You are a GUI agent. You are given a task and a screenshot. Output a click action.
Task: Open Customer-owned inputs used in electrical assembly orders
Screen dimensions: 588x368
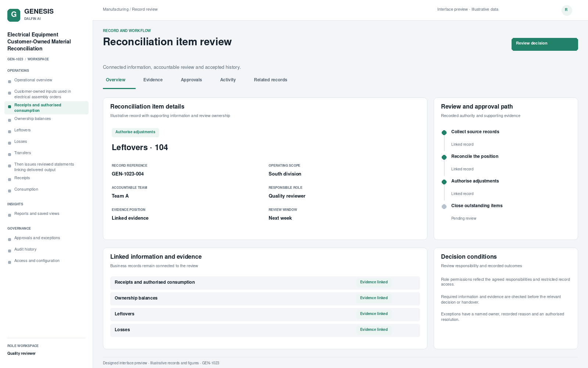46,94
